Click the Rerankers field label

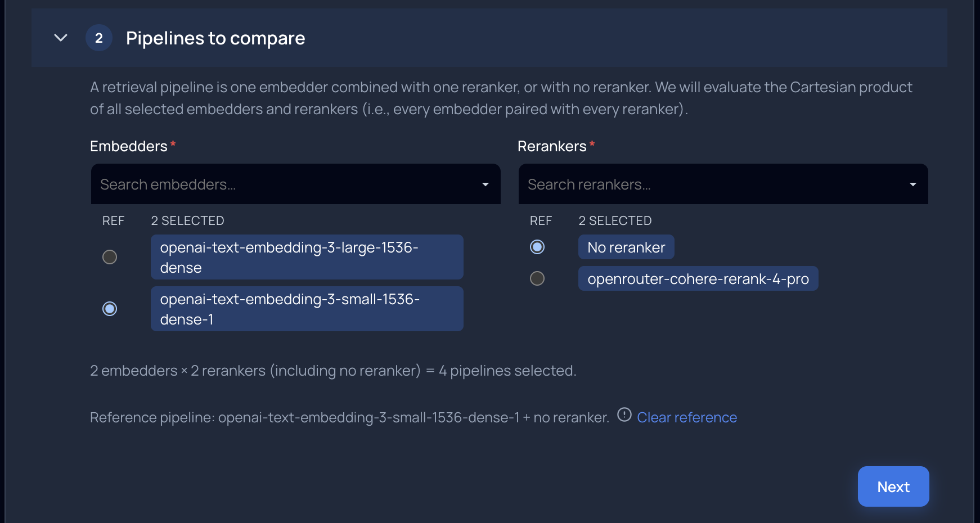[x=552, y=146]
